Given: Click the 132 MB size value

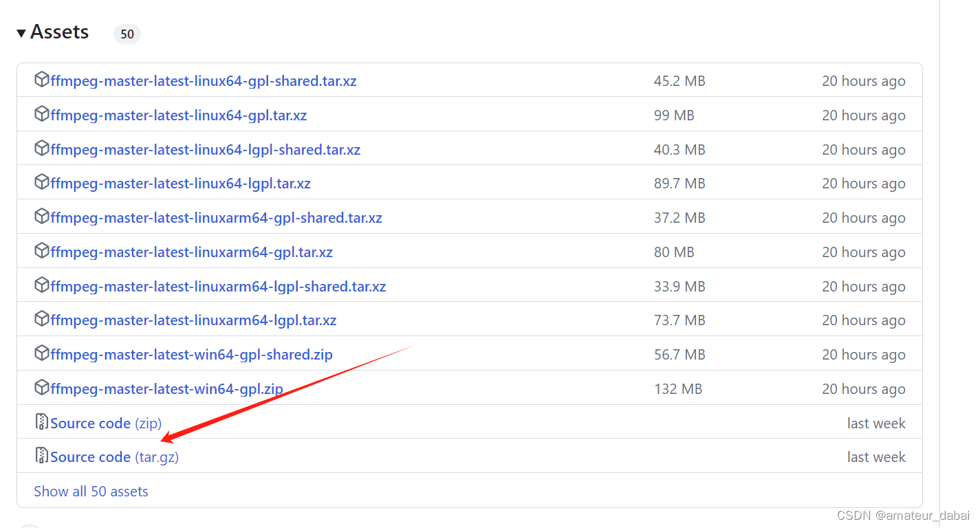Looking at the screenshot, I should point(678,389).
